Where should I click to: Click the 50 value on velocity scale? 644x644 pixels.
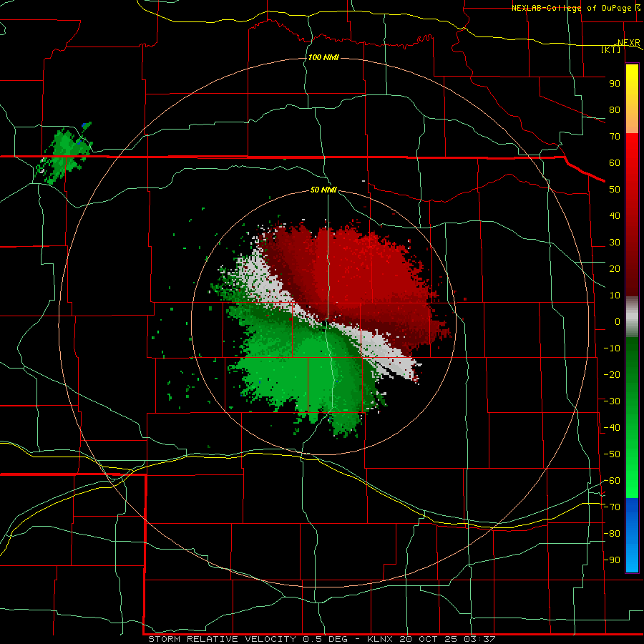coord(615,190)
